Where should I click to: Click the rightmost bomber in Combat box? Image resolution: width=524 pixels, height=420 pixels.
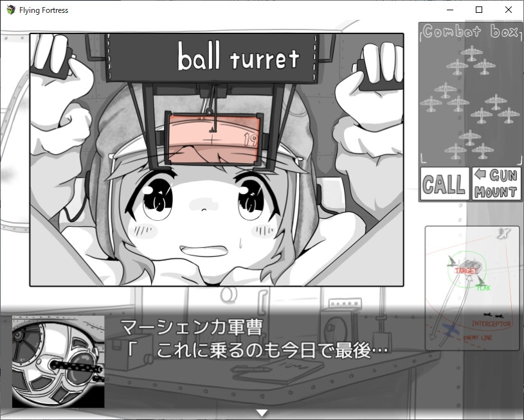[510, 114]
